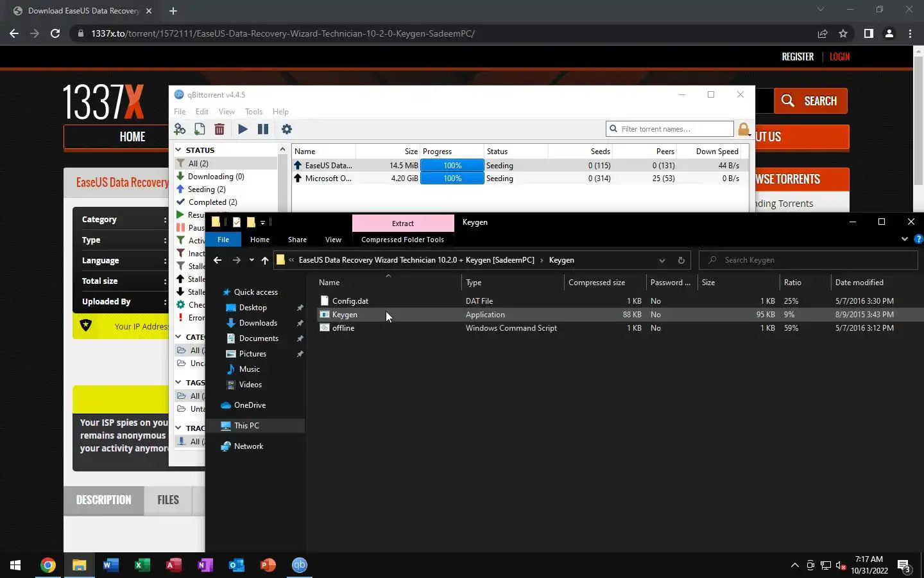Open Desktop in Quick access
Image resolution: width=924 pixels, height=578 pixels.
click(253, 308)
